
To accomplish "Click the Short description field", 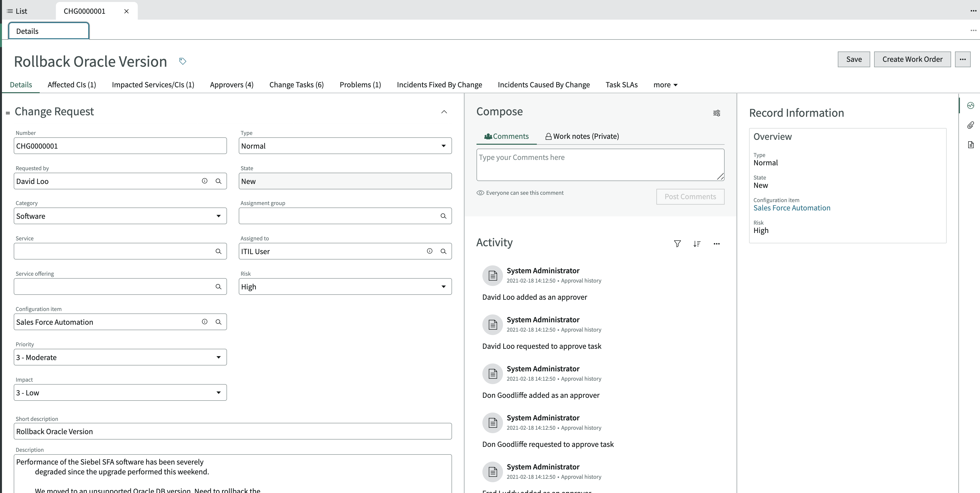I will tap(233, 431).
